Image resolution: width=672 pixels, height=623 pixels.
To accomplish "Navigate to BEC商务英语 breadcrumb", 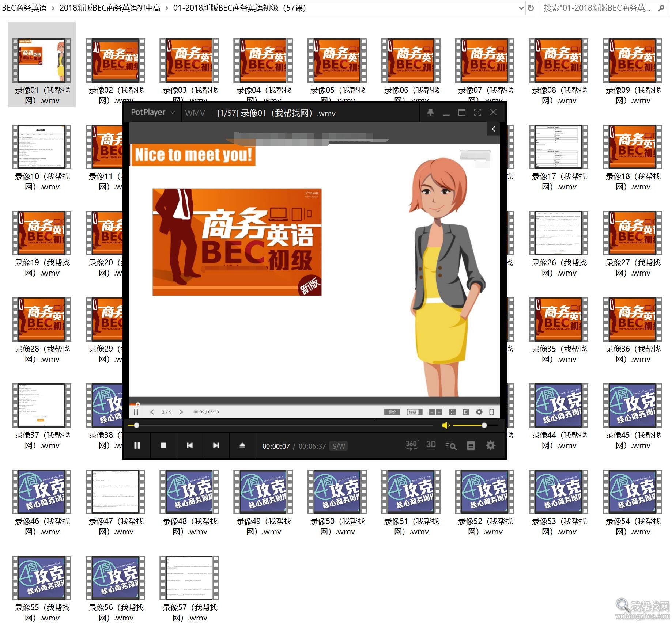I will [24, 8].
